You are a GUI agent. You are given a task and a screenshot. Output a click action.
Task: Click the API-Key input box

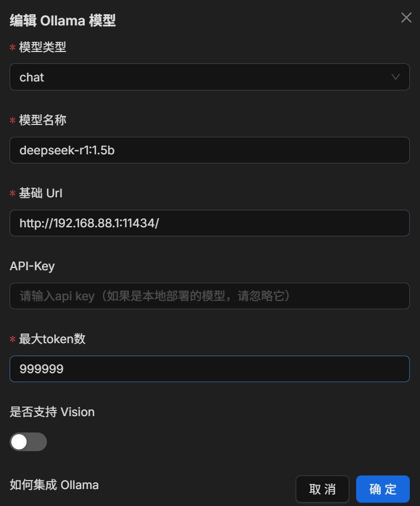[x=209, y=296]
